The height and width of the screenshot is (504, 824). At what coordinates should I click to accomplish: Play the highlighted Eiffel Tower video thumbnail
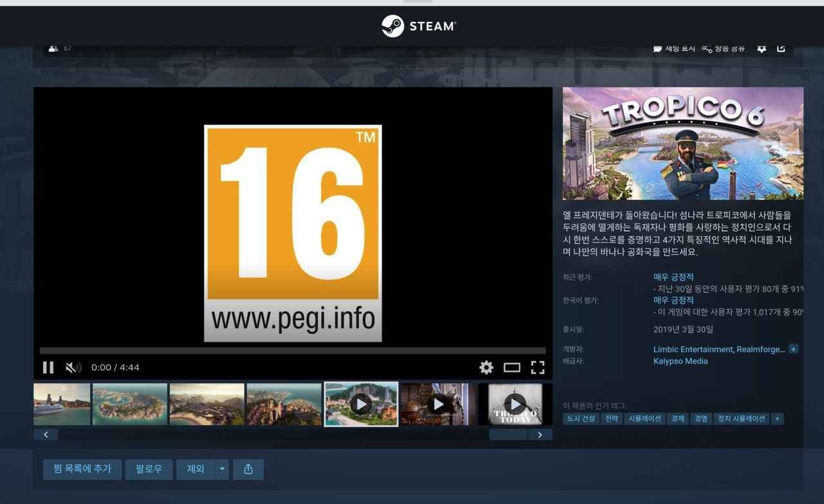point(361,404)
